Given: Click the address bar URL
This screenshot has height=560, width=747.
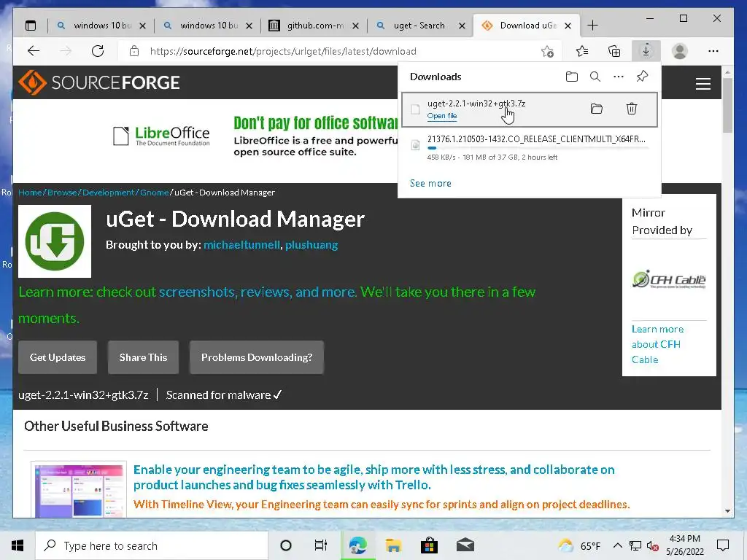Looking at the screenshot, I should click(x=283, y=52).
